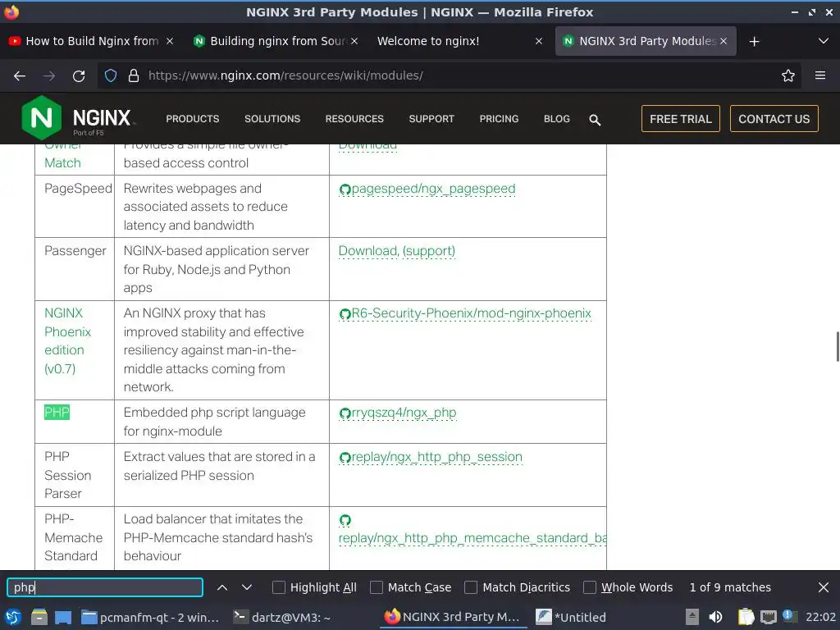This screenshot has height=630, width=840.
Task: List all tabs with the chevron dropdown
Action: click(823, 41)
